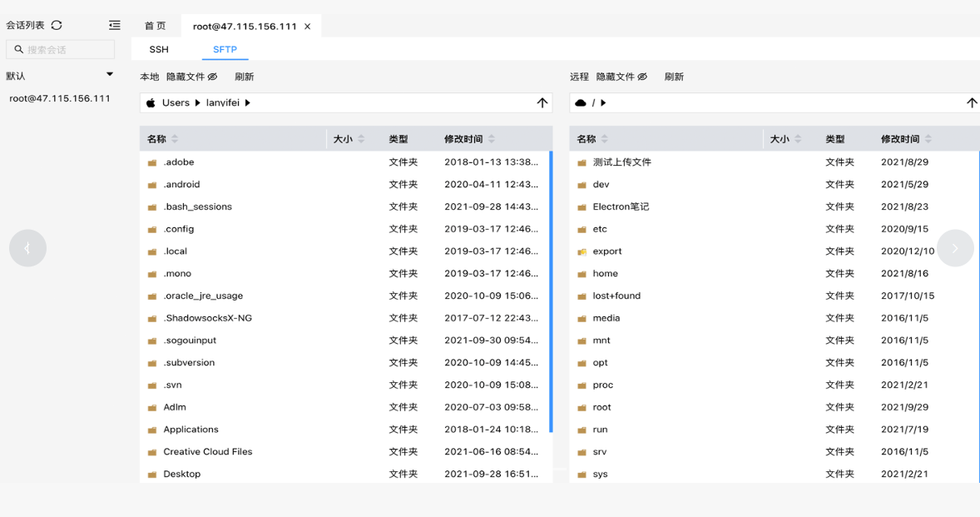This screenshot has width=980, height=517.
Task: Click the refresh session list icon
Action: pyautogui.click(x=57, y=26)
